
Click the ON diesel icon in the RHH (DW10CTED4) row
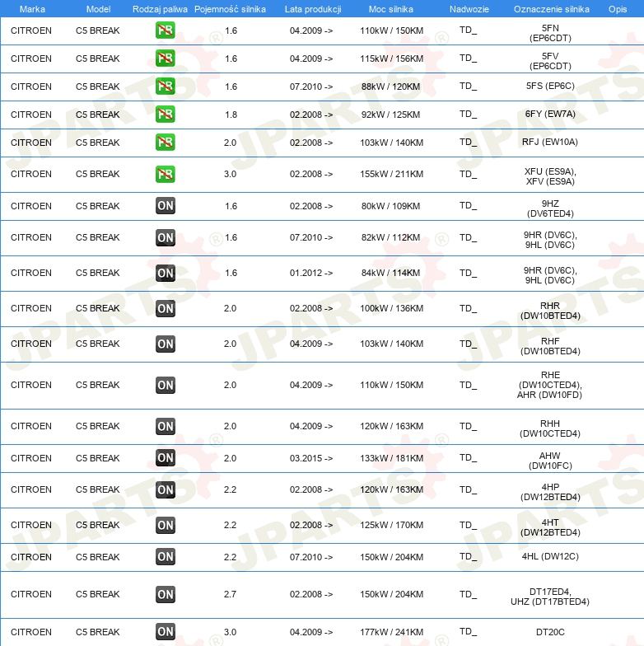click(165, 426)
